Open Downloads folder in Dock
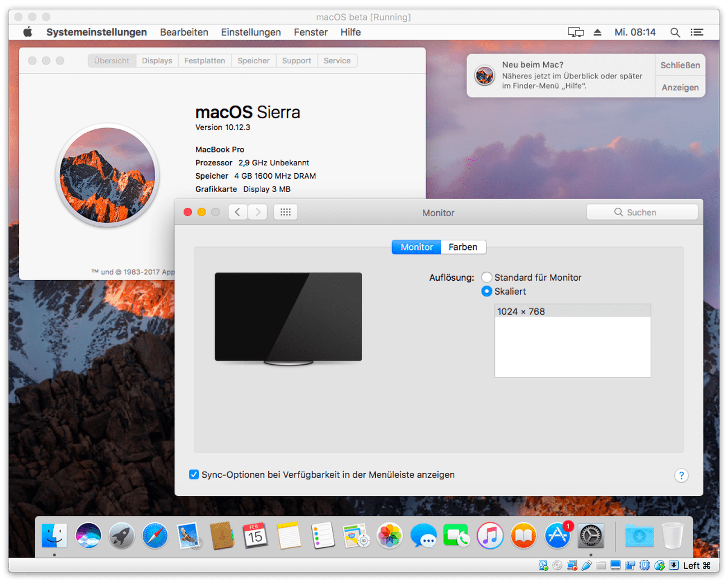This screenshot has width=728, height=581. pos(639,536)
